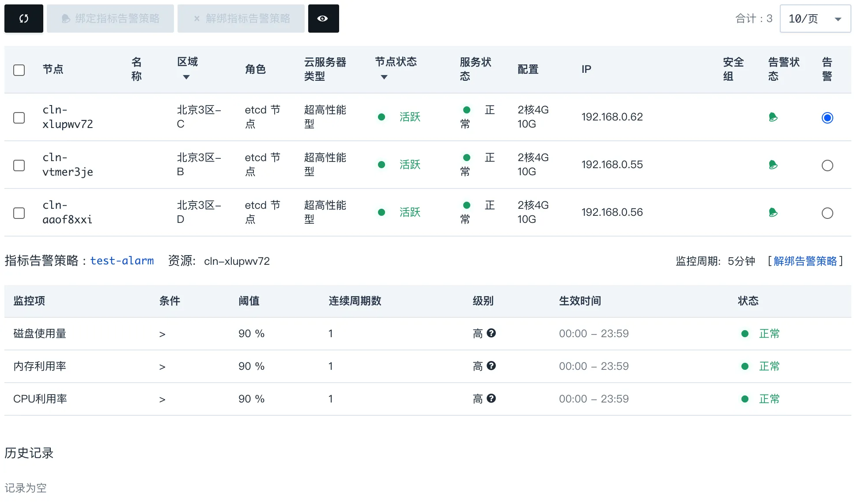
Task: Expand the 区域 column filter arrow
Action: point(186,77)
